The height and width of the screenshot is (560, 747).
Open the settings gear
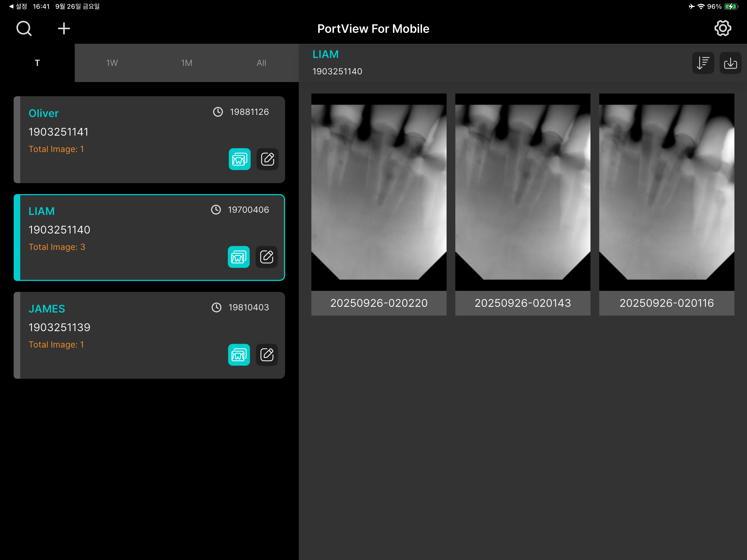[x=723, y=28]
